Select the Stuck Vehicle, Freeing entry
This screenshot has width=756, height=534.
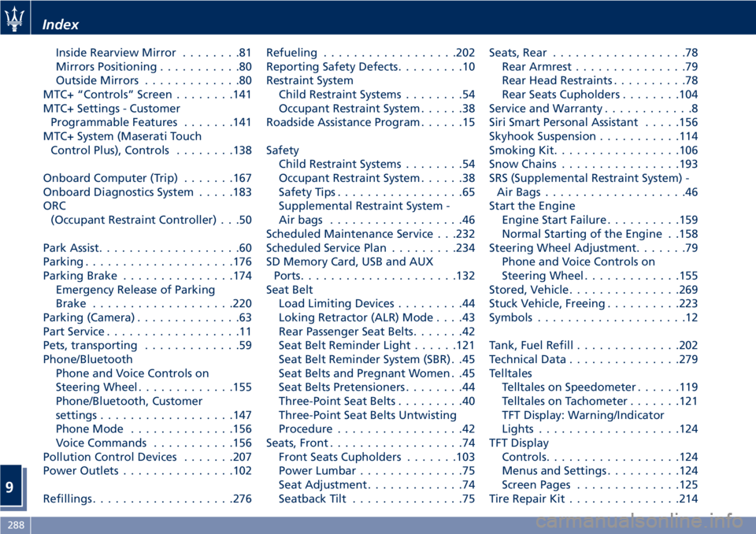click(594, 303)
